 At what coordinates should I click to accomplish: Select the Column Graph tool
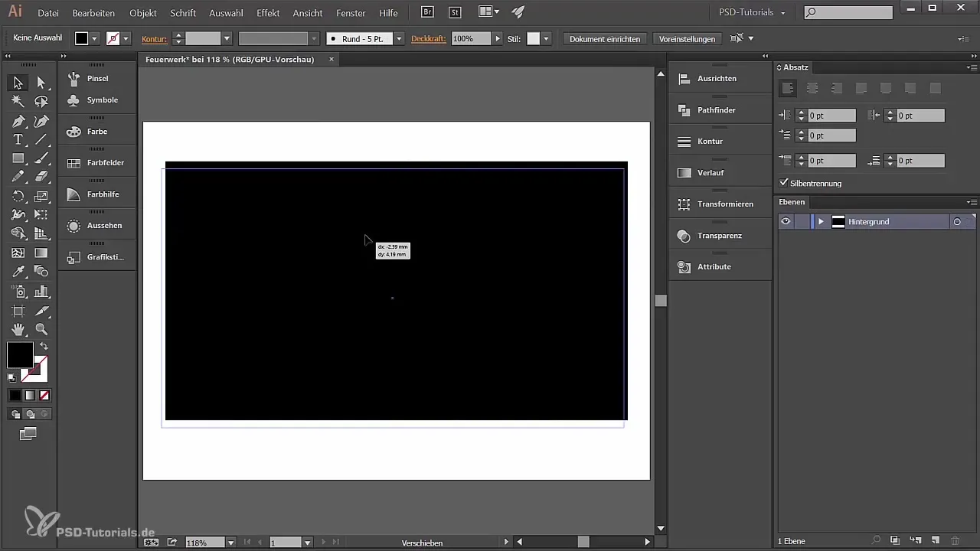[41, 292]
